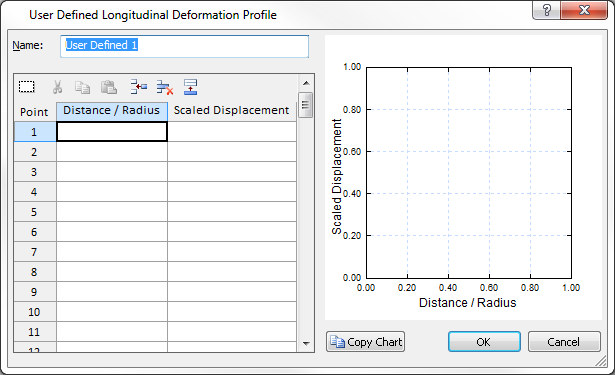
Task: Click Scaled Displacement cell in row 3
Action: [x=232, y=172]
